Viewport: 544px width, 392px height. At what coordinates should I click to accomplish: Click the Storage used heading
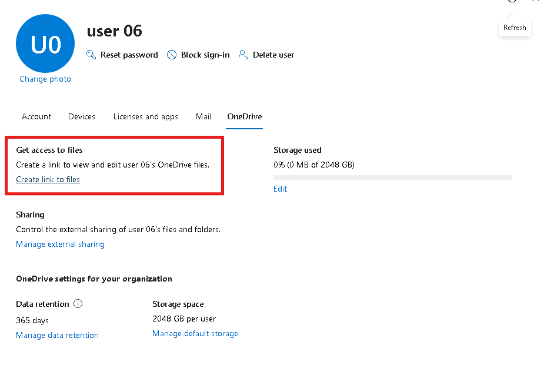[x=298, y=150]
